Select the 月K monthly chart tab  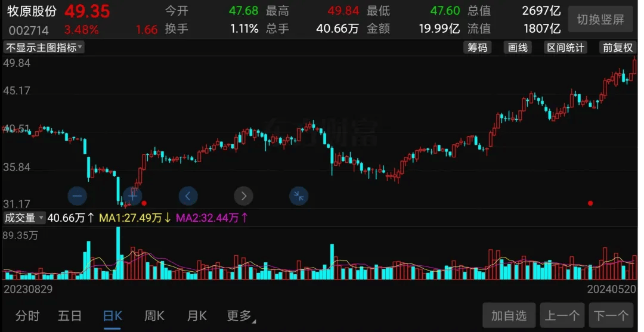tap(197, 316)
